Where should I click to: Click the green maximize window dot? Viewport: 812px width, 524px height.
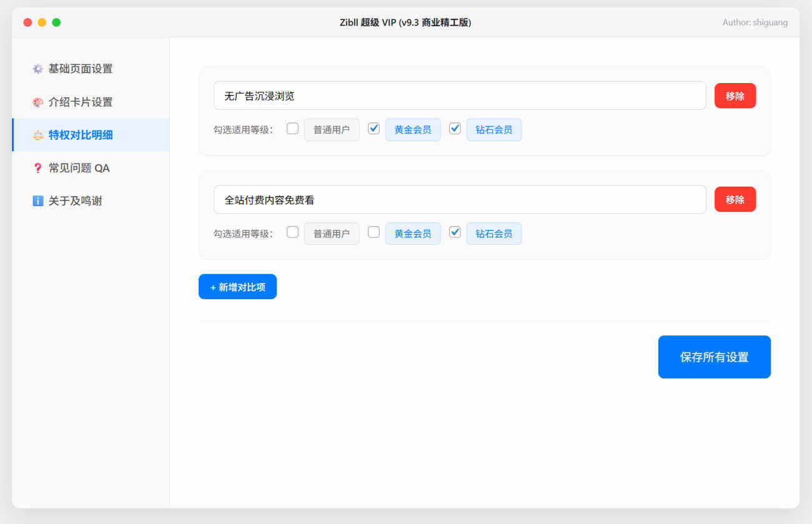[x=56, y=22]
